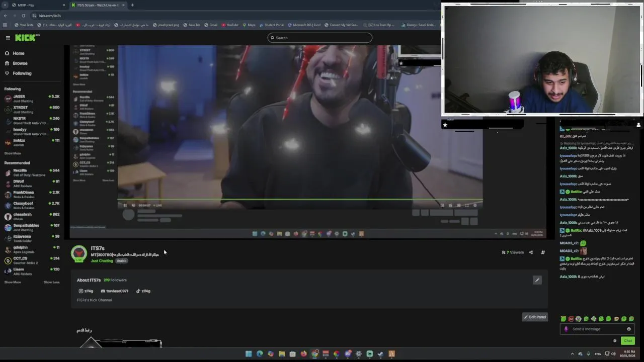The image size is (644, 362).
Task: Open the Maps bookmark
Action: point(249,25)
